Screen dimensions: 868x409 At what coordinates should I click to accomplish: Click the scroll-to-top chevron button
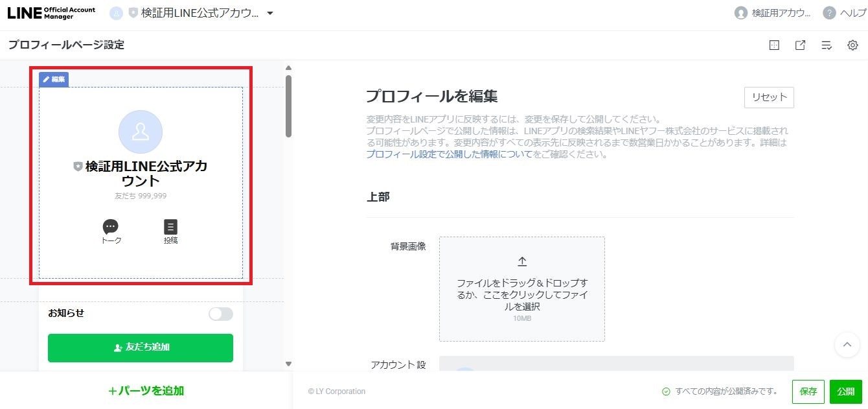pyautogui.click(x=847, y=345)
